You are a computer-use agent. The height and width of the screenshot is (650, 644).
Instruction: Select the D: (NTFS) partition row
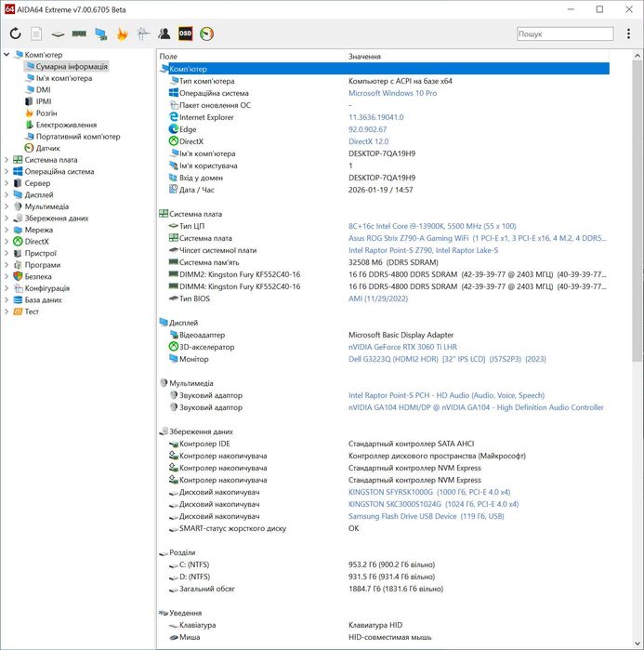(384, 577)
